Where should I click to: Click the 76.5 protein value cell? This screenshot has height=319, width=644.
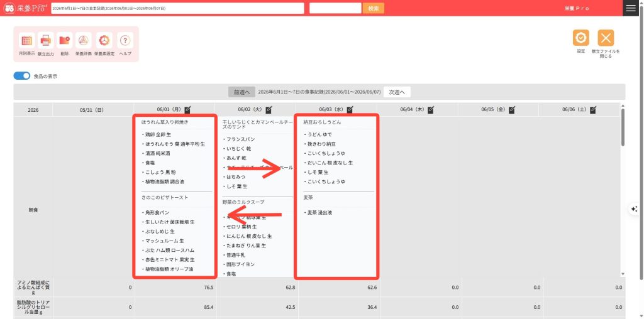(x=176, y=288)
